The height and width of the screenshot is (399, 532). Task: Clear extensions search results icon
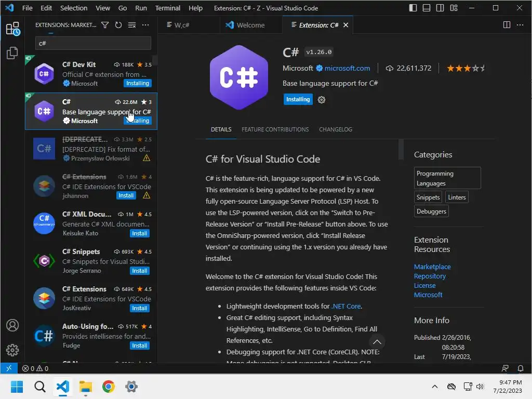coord(132,25)
